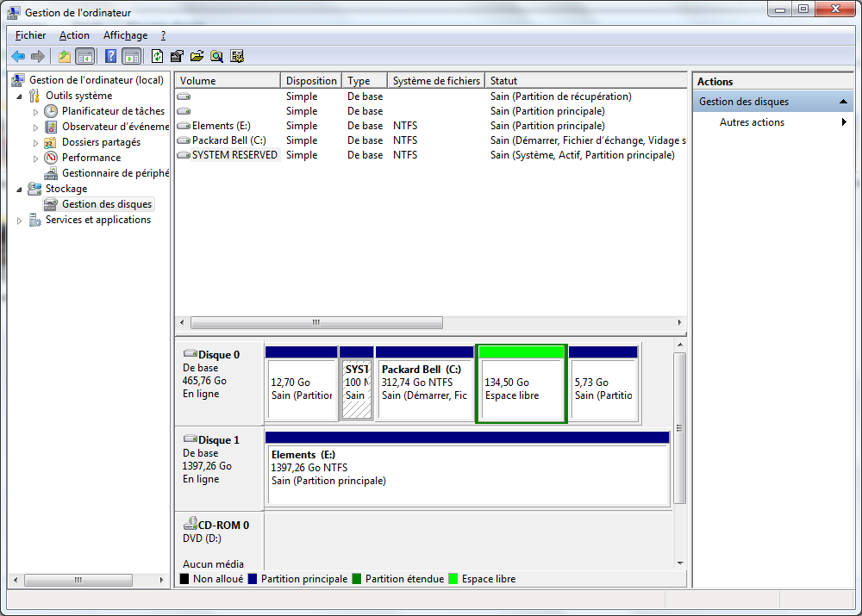This screenshot has height=616, width=862.
Task: Click the settings view toolbar icon
Action: (x=237, y=56)
